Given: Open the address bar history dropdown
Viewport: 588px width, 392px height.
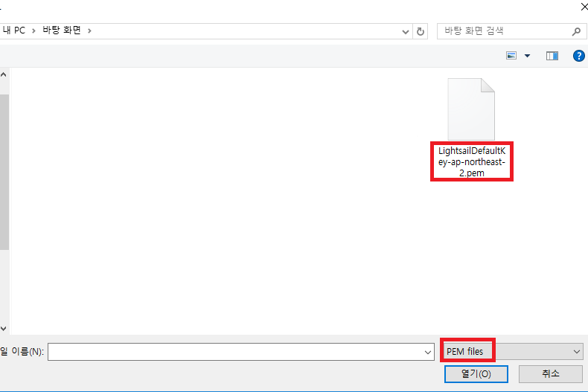Looking at the screenshot, I should 406,32.
